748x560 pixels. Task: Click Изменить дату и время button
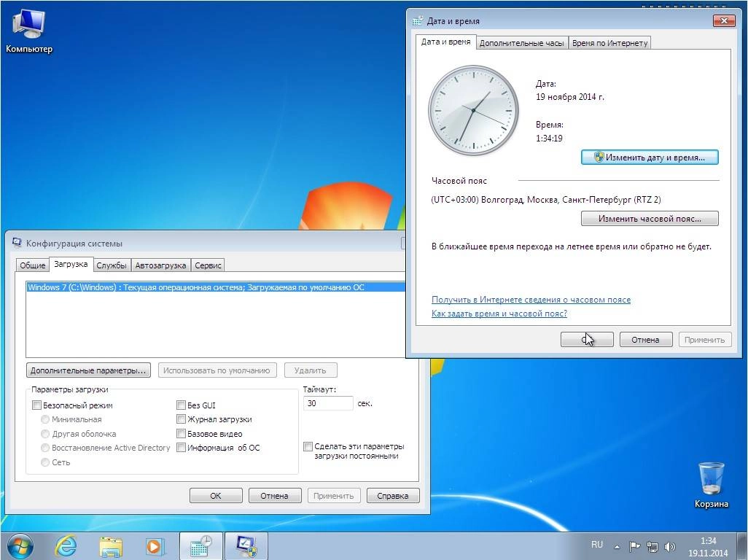pyautogui.click(x=650, y=157)
